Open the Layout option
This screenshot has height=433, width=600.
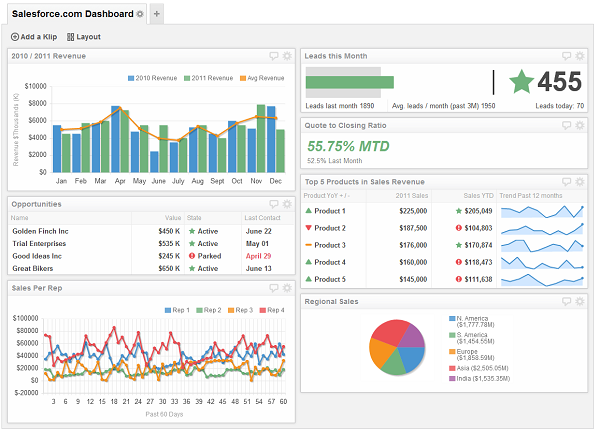84,37
